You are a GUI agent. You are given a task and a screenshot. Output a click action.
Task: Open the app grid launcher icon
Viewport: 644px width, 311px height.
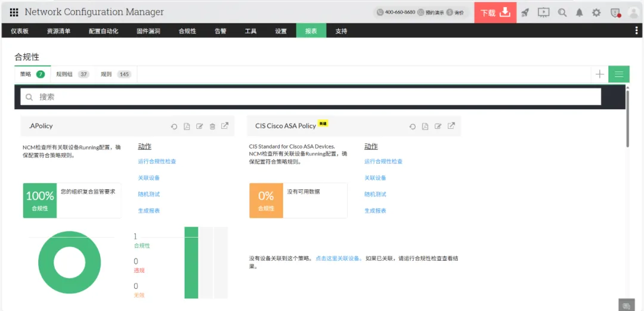tap(14, 12)
